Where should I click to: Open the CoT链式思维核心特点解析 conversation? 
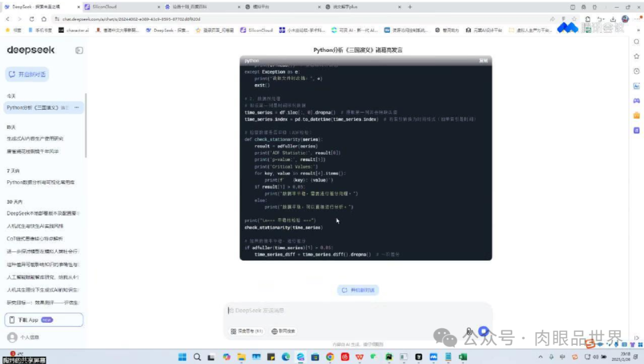coord(35,239)
